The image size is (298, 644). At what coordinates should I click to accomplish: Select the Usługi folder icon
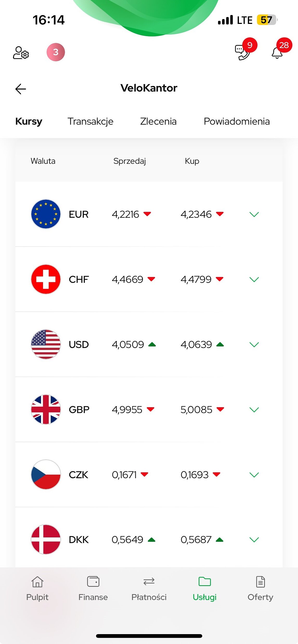205,582
